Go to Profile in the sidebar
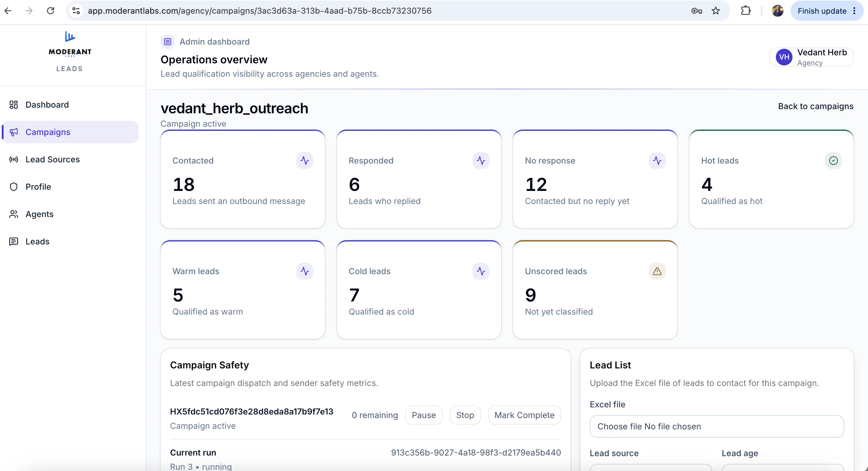The height and width of the screenshot is (471, 868). click(70, 187)
